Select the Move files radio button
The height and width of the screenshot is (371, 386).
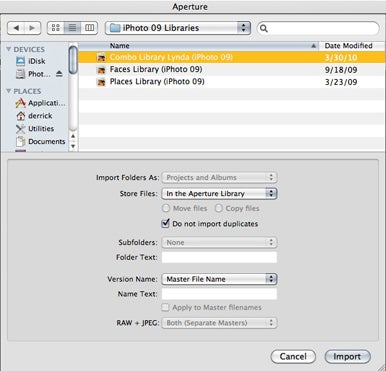tap(166, 208)
